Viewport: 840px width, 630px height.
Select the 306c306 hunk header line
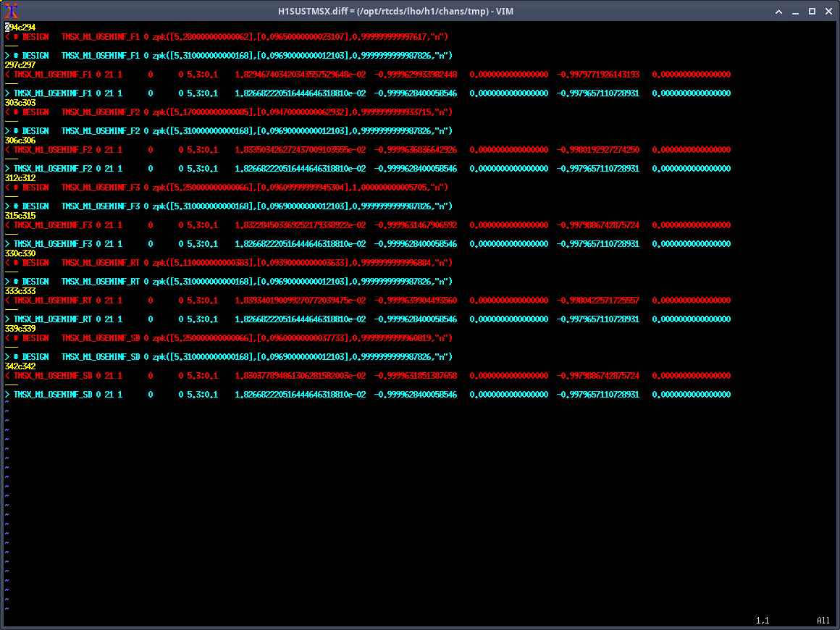[x=20, y=140]
